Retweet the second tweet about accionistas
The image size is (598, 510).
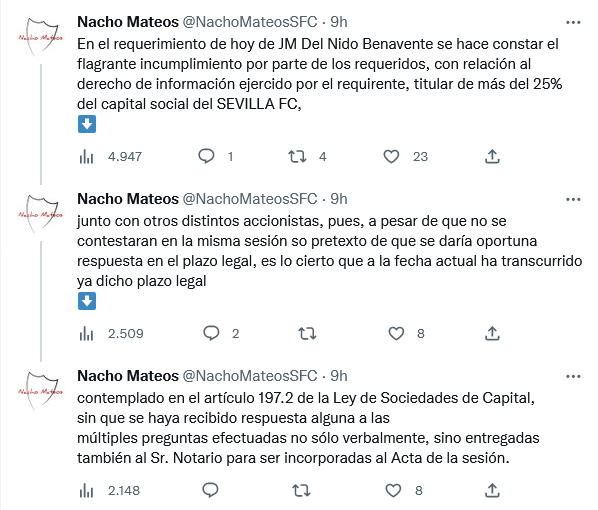click(x=307, y=333)
